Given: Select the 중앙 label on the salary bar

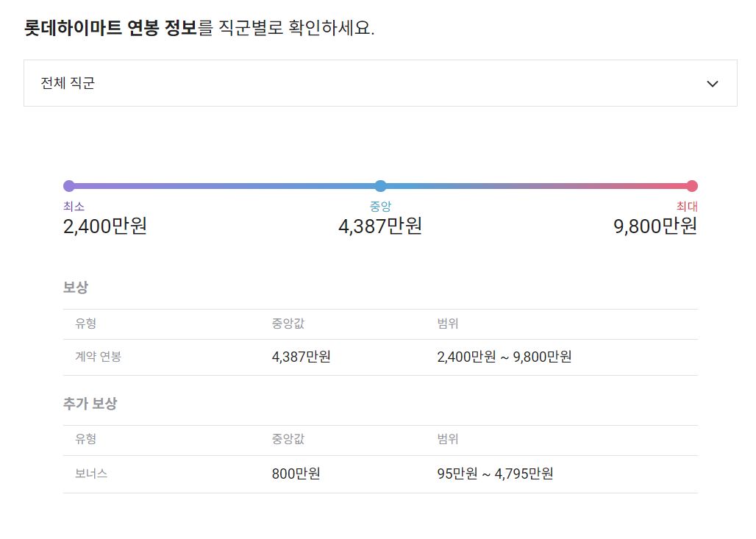Looking at the screenshot, I should point(379,207).
